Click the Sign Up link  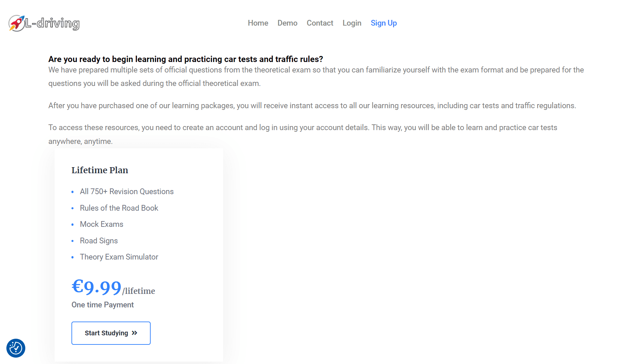(x=384, y=23)
